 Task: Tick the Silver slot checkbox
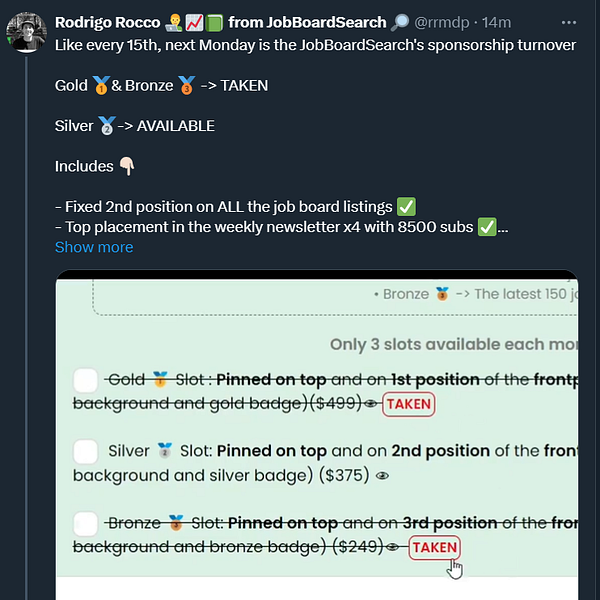85,452
